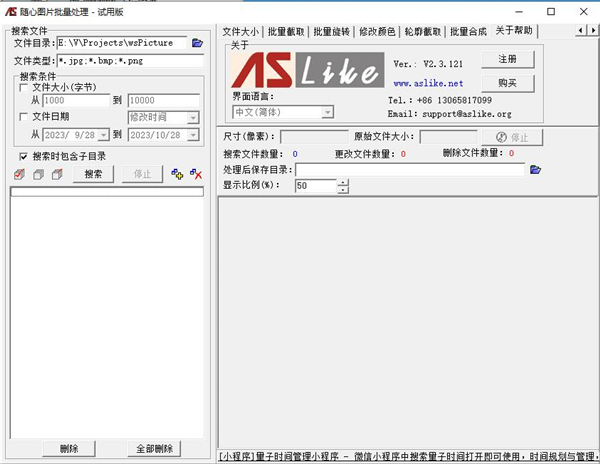Decrease the display ratio with down arrow
Image resolution: width=600 pixels, height=464 pixels.
[343, 189]
